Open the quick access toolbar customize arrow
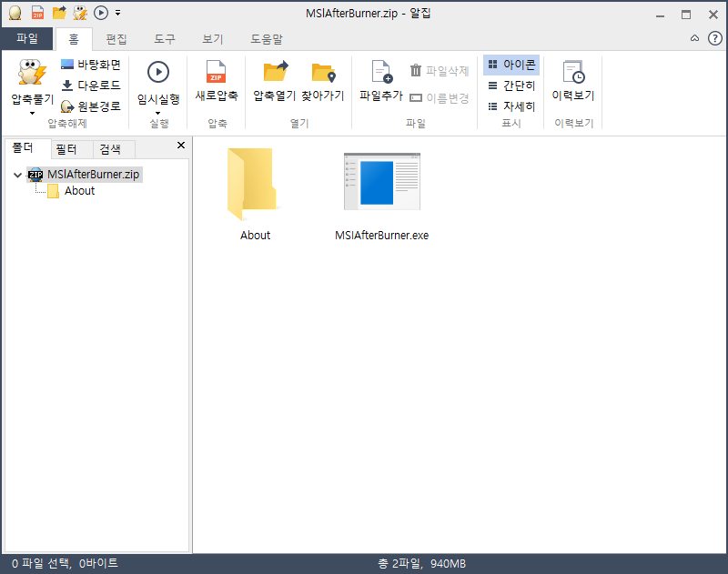This screenshot has width=728, height=574. [118, 14]
